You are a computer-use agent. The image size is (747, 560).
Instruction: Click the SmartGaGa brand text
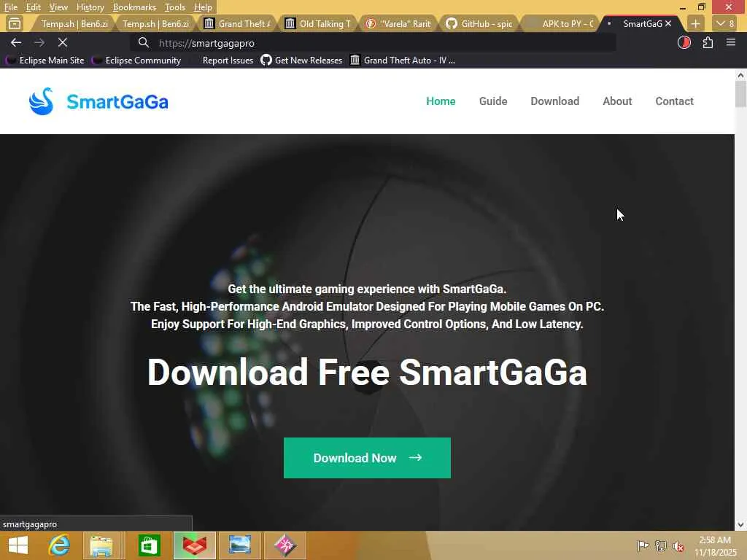coord(117,101)
